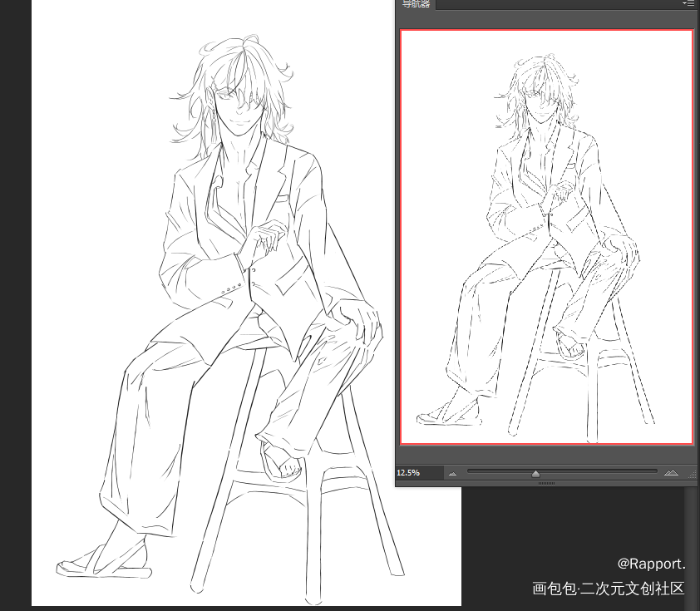Screen dimensions: 700x611
Task: Click the large mountains zoom-in icon
Action: pyautogui.click(x=672, y=473)
